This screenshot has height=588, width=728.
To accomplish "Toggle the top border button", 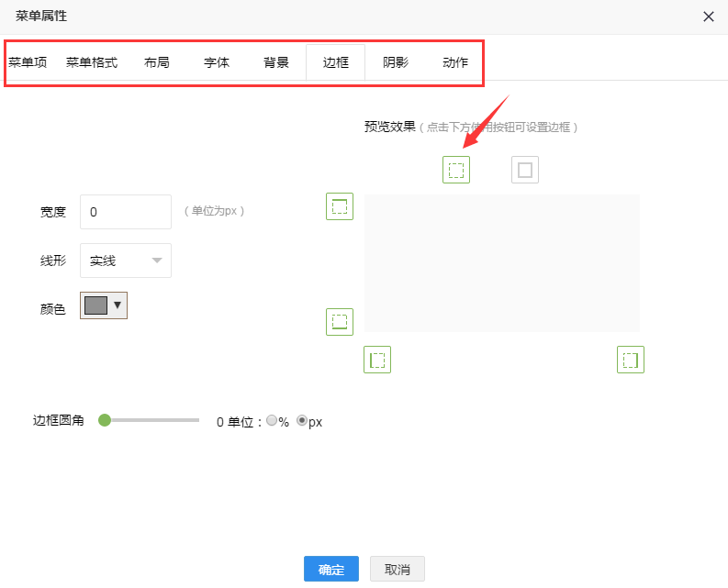I will pyautogui.click(x=340, y=206).
